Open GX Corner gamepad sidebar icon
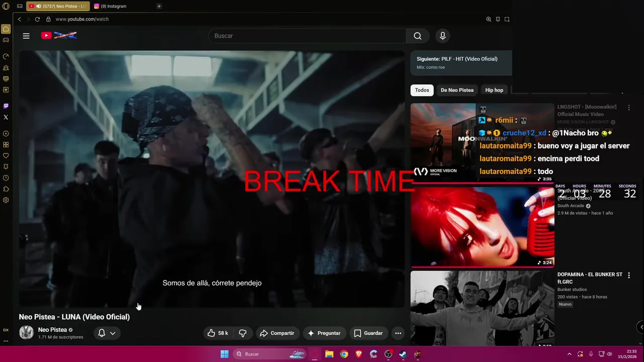 tap(6, 40)
